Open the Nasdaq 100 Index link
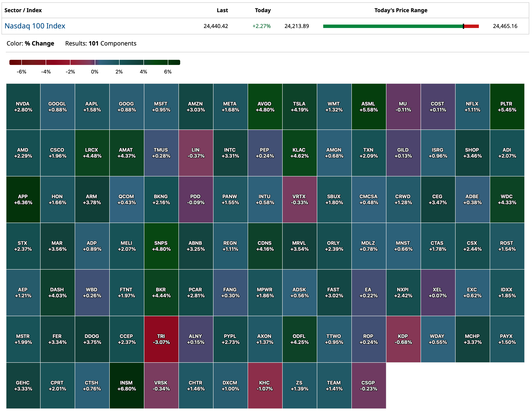This screenshot has width=532, height=414. 35,26
